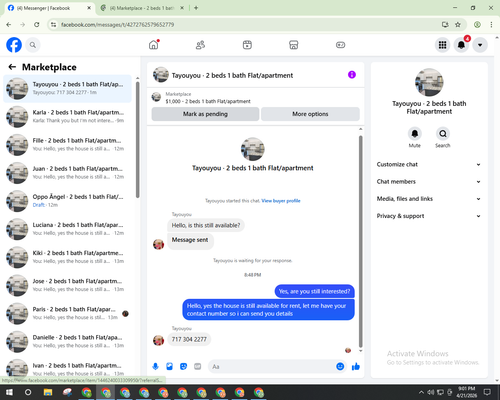Open the Oppo Ángel draft conversation
The image size is (500, 400).
point(67,201)
